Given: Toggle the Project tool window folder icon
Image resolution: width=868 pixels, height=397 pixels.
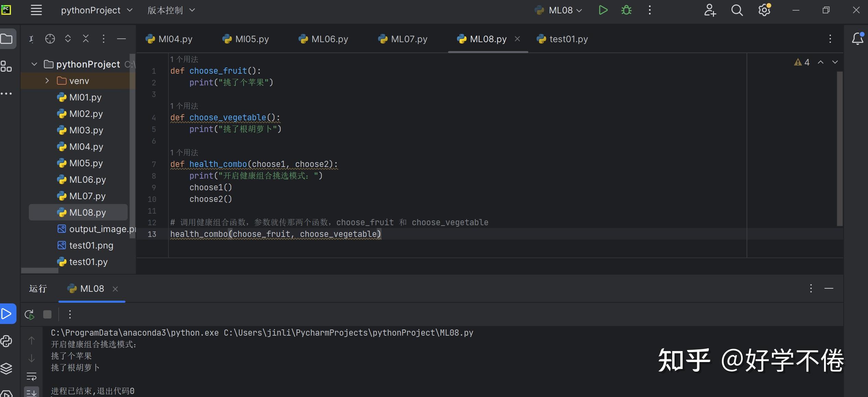Looking at the screenshot, I should click(7, 39).
